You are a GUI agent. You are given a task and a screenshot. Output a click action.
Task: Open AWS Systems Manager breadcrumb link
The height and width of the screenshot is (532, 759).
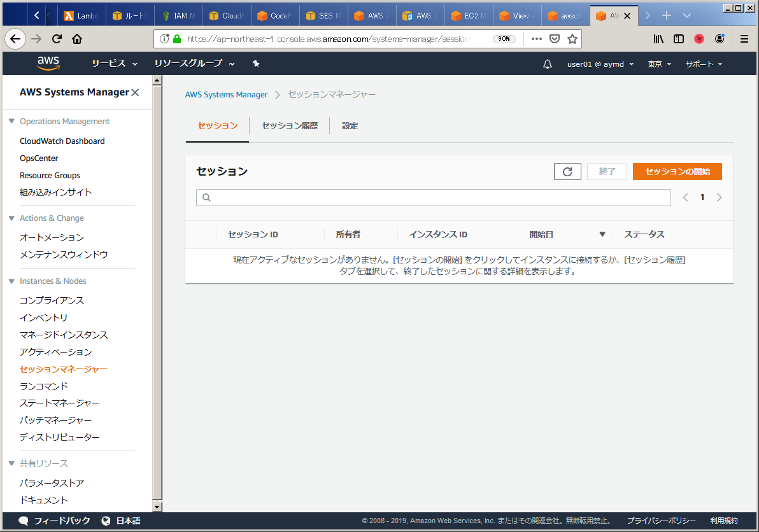(226, 95)
